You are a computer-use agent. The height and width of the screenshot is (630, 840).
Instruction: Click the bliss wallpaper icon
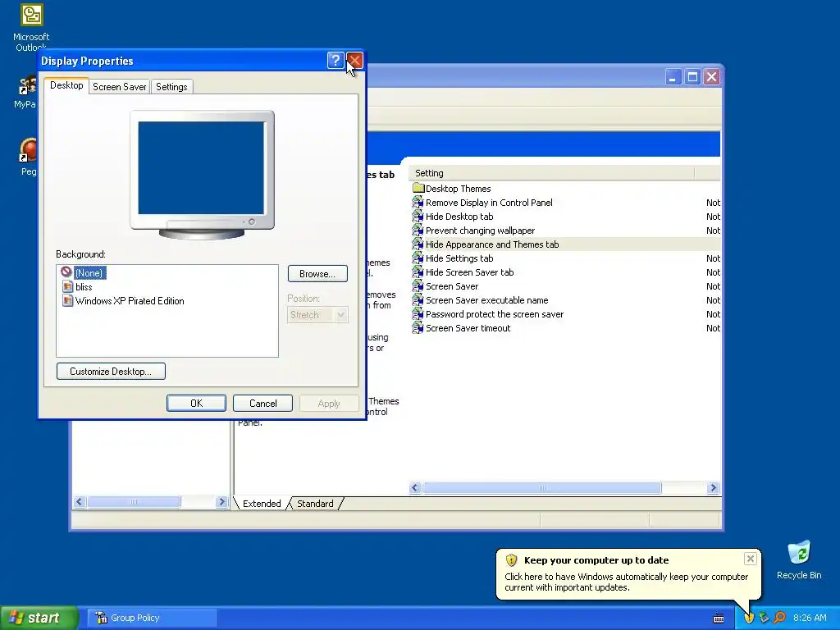tap(67, 286)
